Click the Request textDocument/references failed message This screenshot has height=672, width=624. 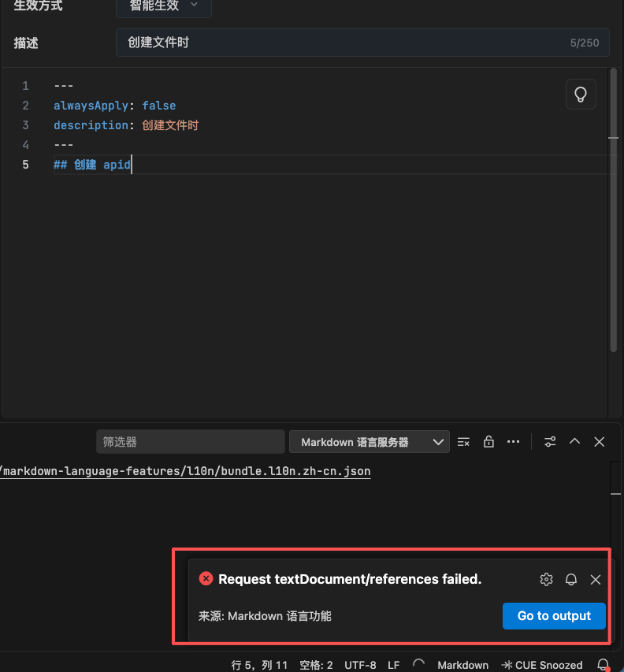[x=350, y=579]
